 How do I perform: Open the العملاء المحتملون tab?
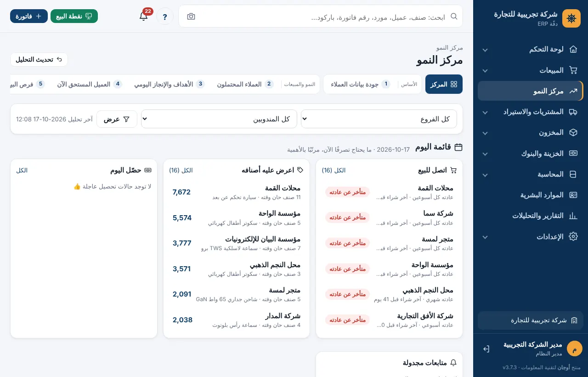[x=245, y=84]
